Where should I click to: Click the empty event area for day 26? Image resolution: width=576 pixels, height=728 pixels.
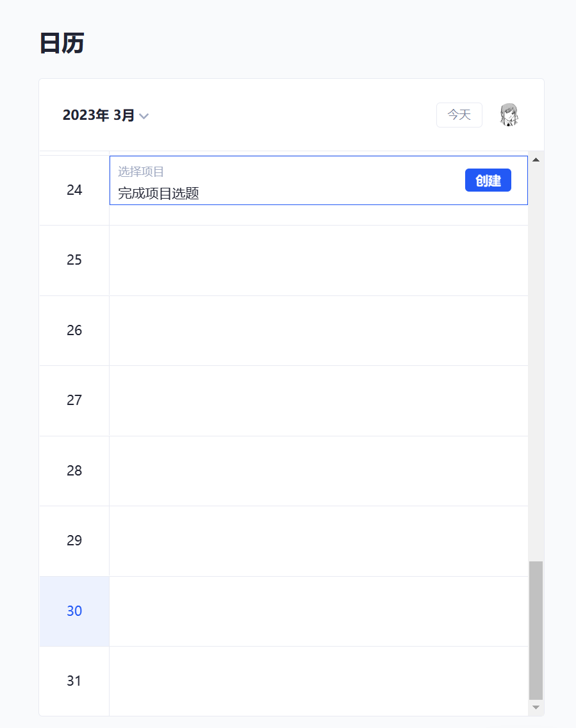click(x=318, y=331)
